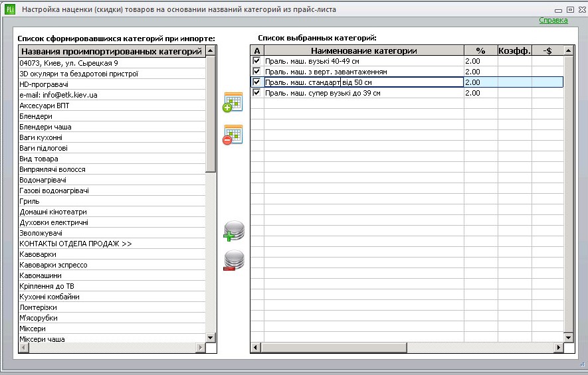
Task: Select row Кріплення до ТВ
Action: 112,286
